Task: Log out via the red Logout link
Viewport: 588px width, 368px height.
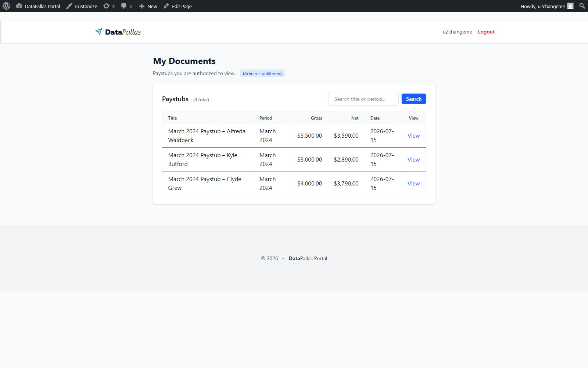Action: (486, 32)
